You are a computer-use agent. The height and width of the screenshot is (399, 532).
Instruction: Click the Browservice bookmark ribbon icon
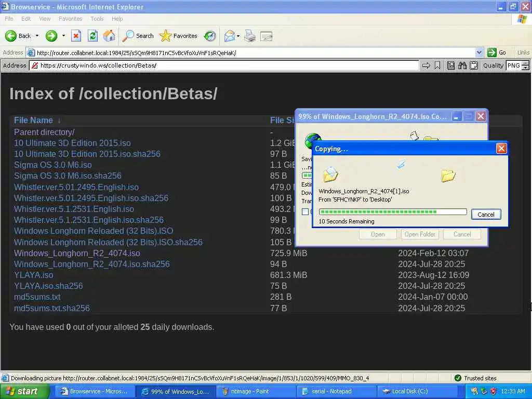pos(437,65)
